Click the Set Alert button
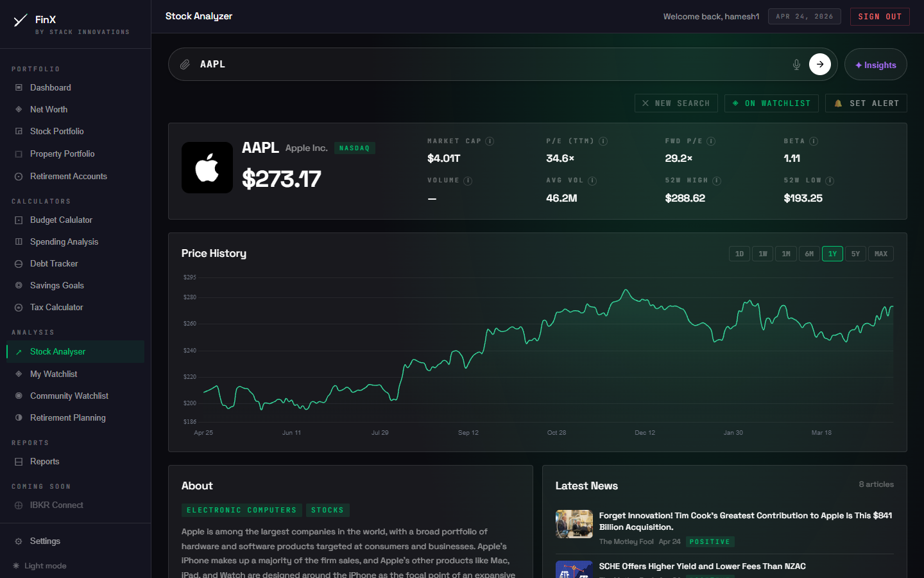 866,103
